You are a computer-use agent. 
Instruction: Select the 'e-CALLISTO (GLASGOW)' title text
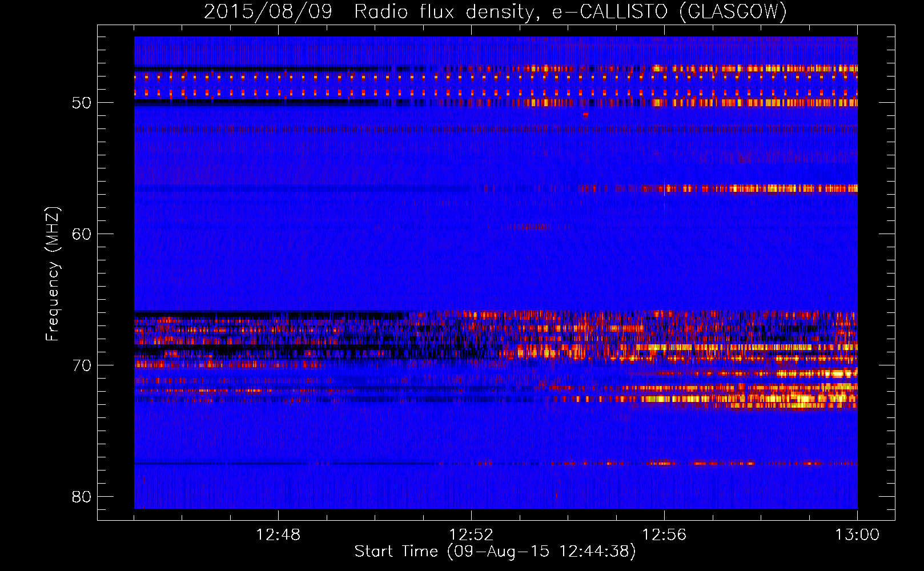pyautogui.click(x=669, y=12)
